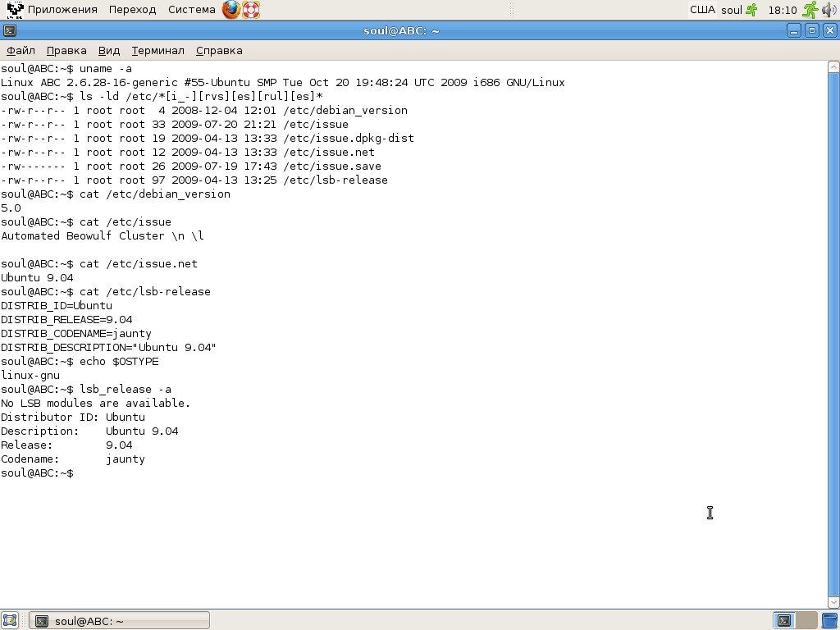Click the 'Codename: jaunty' line
This screenshot has height=630, width=840.
click(73, 459)
